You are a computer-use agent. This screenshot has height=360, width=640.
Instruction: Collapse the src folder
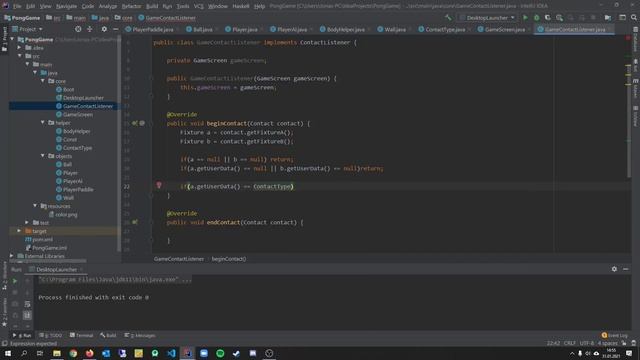(20, 56)
